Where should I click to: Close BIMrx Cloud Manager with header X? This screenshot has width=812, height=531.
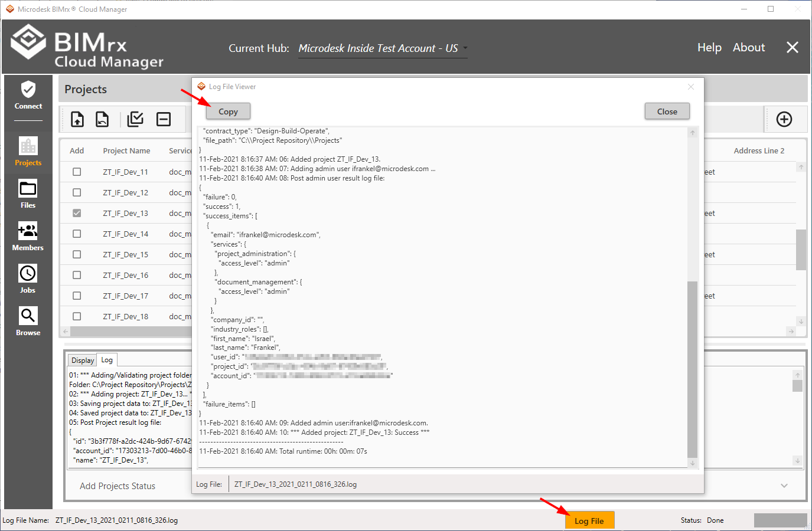click(x=793, y=47)
